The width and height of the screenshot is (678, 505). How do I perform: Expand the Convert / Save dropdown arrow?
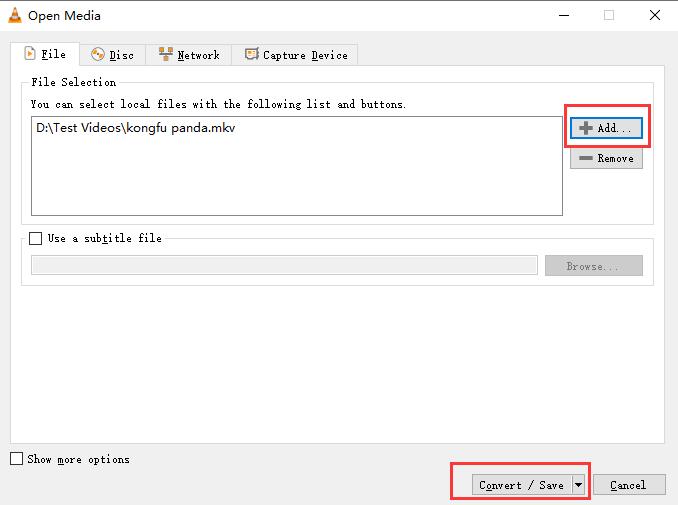pos(579,485)
